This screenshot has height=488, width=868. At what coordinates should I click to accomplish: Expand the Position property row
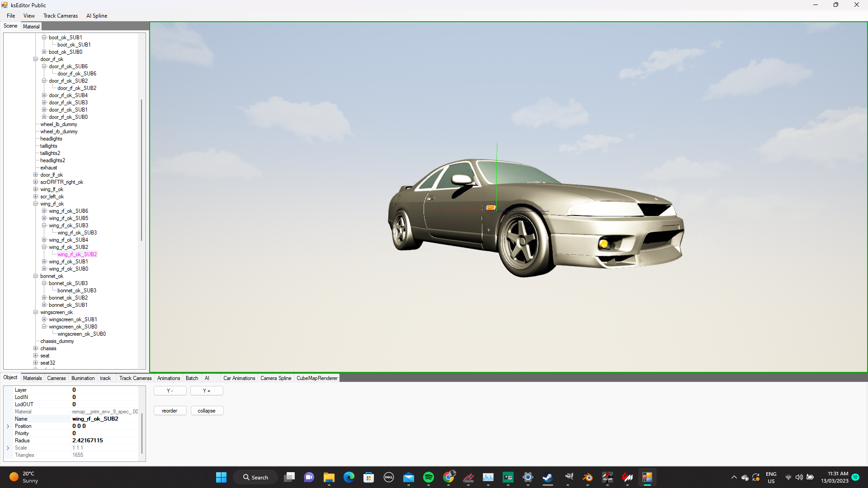(x=8, y=426)
